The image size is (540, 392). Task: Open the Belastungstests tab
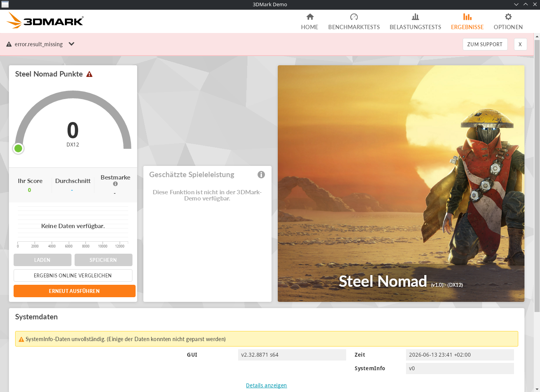(415, 21)
